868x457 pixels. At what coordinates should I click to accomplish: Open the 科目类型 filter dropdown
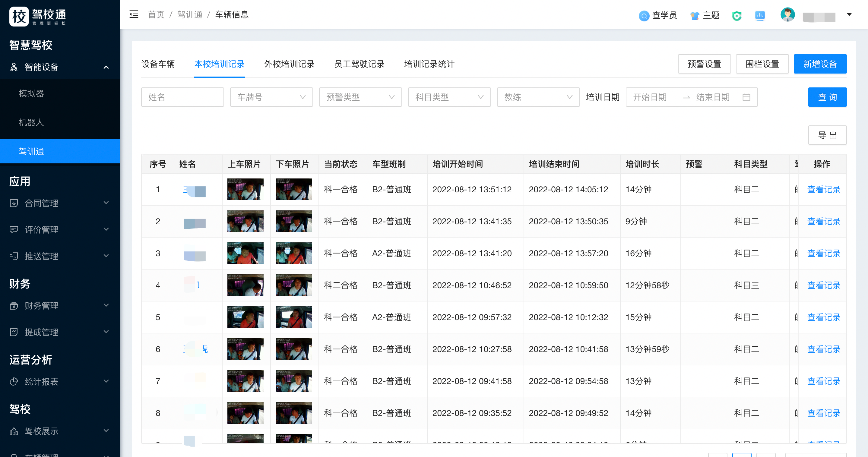pos(449,97)
